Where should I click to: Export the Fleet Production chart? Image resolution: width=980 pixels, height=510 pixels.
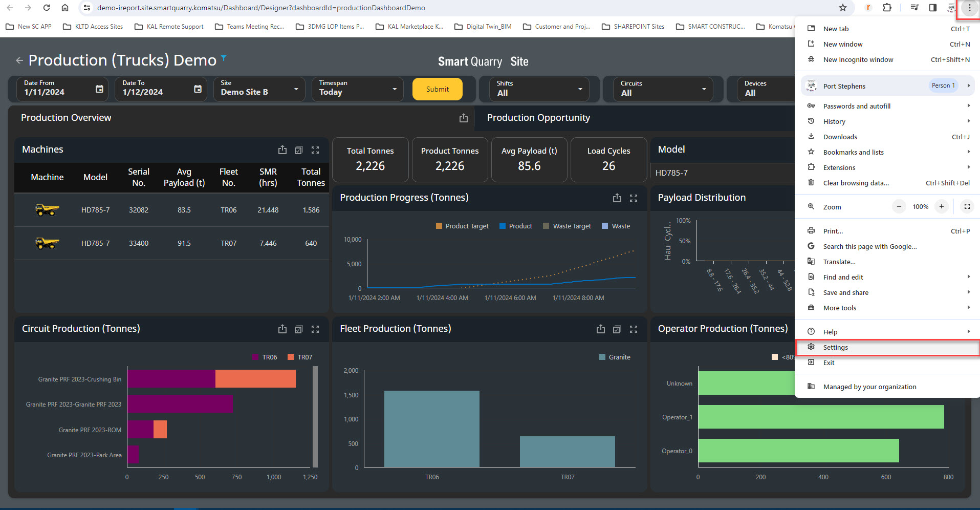601,329
